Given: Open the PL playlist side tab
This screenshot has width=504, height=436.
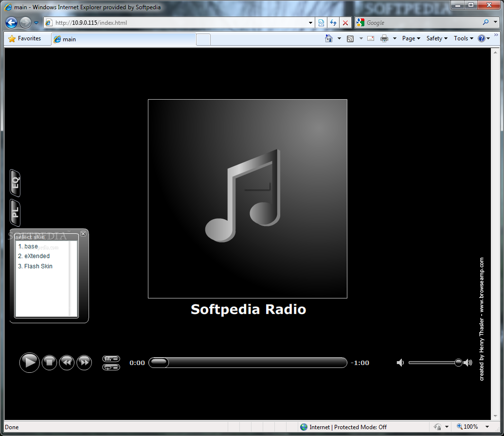Looking at the screenshot, I should click(15, 212).
